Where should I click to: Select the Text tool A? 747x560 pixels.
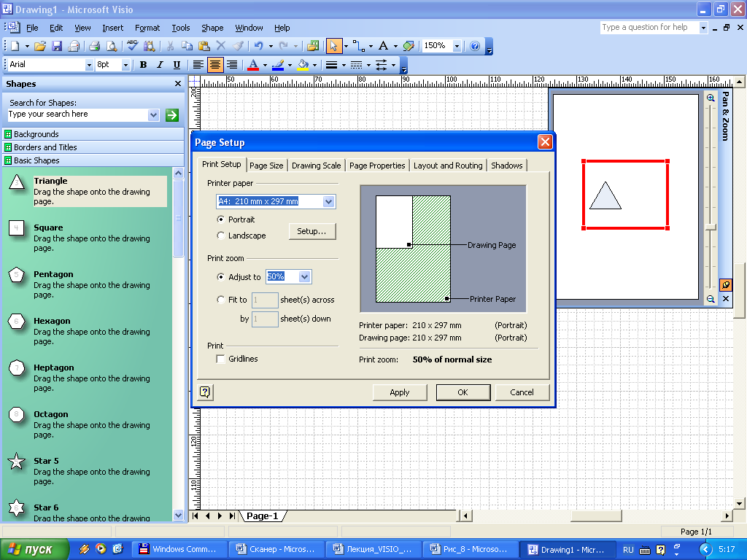384,46
